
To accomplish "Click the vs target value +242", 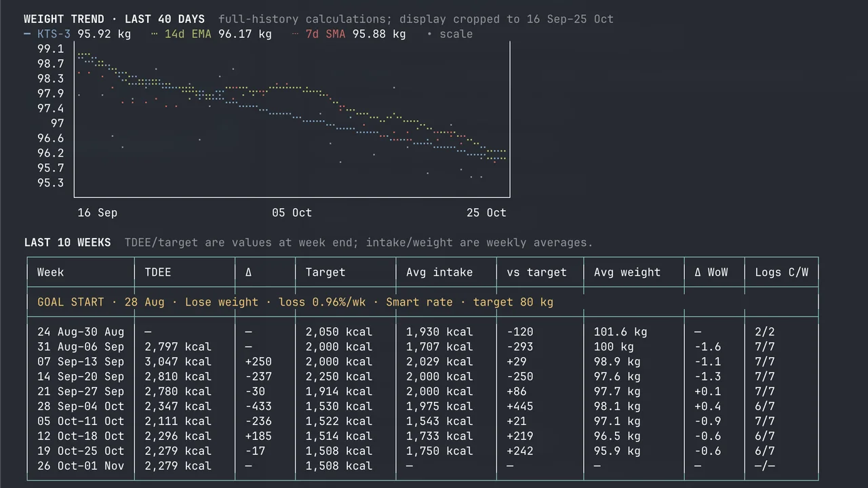I will pyautogui.click(x=520, y=451).
